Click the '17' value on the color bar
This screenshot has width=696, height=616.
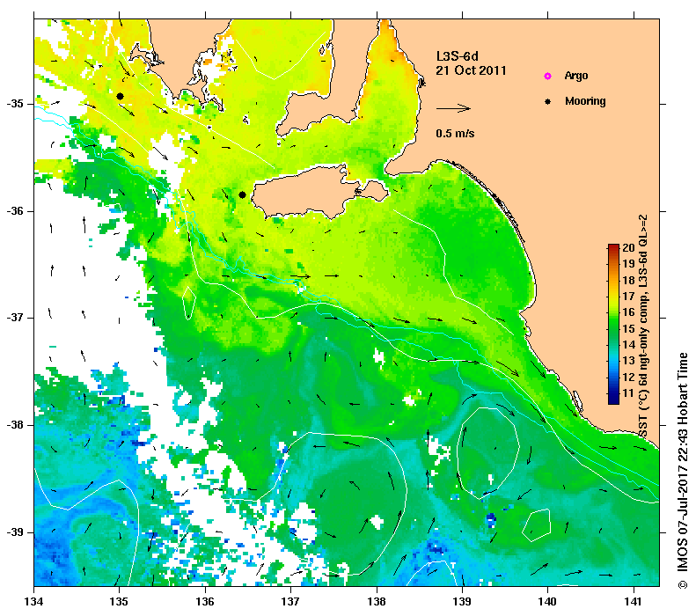coord(628,296)
